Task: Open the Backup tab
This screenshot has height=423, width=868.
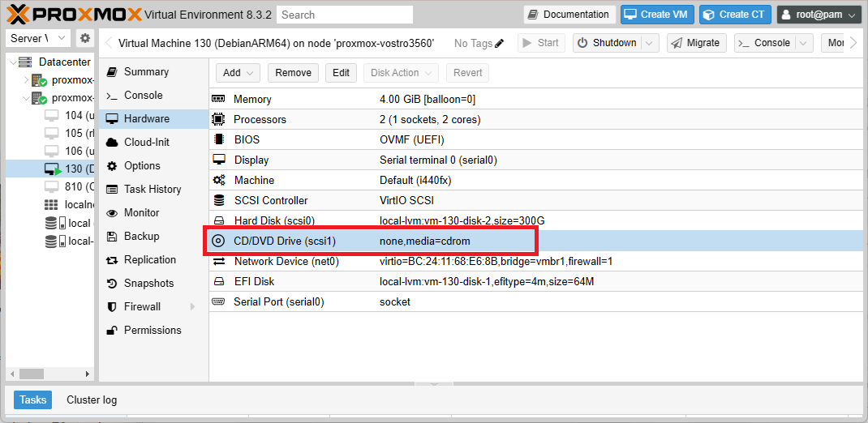Action: coord(153,236)
